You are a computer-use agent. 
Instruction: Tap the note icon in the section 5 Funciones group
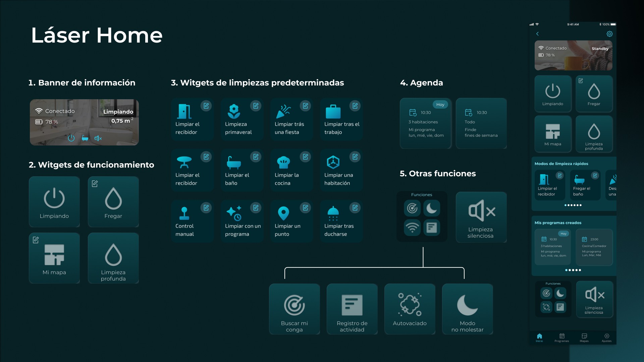432,227
